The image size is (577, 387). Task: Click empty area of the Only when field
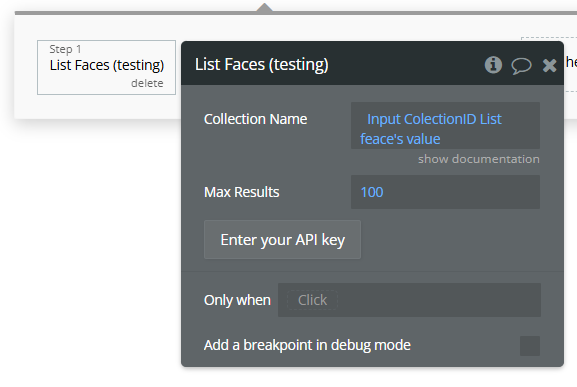tap(438, 300)
